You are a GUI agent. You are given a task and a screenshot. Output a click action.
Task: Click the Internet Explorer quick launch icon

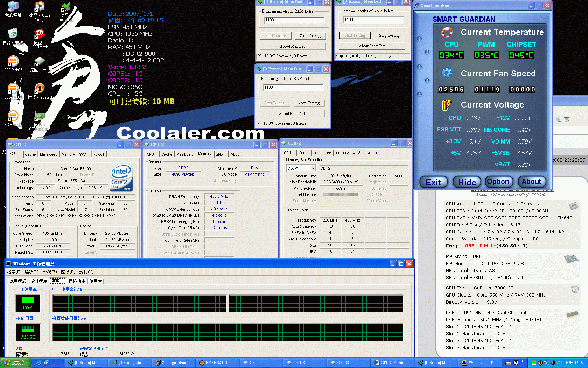pyautogui.click(x=39, y=363)
